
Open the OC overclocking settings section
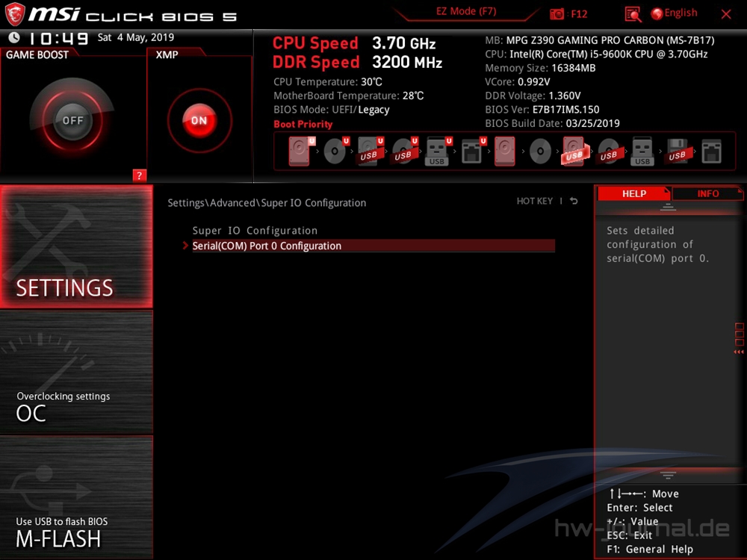76,373
